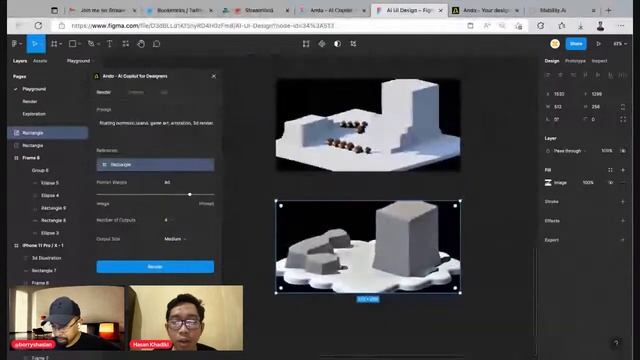
Task: Add a fill with plus button
Action: pos(623,170)
